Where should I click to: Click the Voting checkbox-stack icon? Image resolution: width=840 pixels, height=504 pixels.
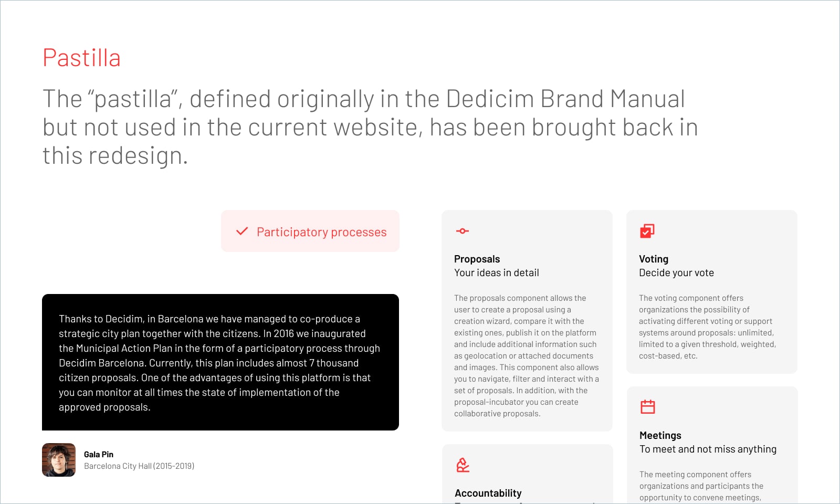click(x=647, y=231)
